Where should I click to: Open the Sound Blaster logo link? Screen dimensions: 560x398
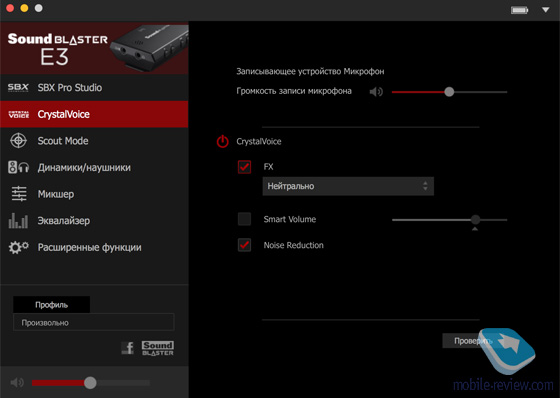(x=158, y=348)
